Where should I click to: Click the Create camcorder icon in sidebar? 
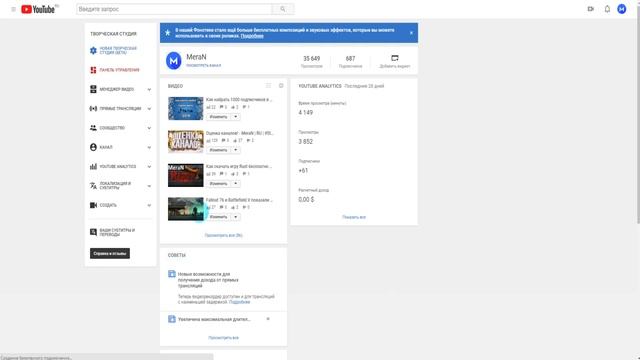tap(93, 205)
